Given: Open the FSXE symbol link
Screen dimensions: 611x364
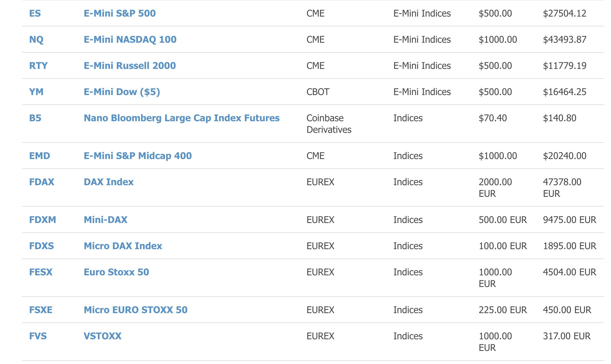Looking at the screenshot, I should coord(41,310).
